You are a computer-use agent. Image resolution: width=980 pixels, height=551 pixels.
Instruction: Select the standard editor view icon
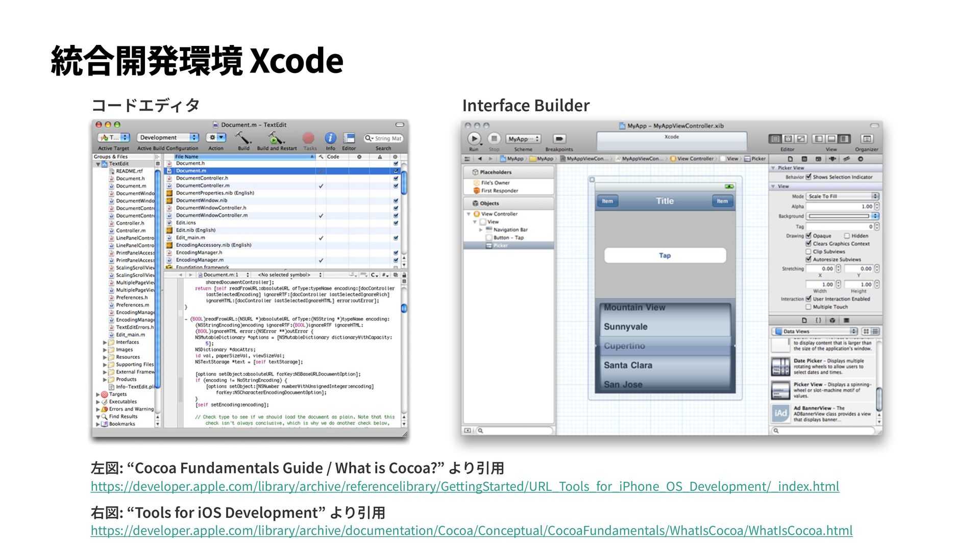click(775, 139)
